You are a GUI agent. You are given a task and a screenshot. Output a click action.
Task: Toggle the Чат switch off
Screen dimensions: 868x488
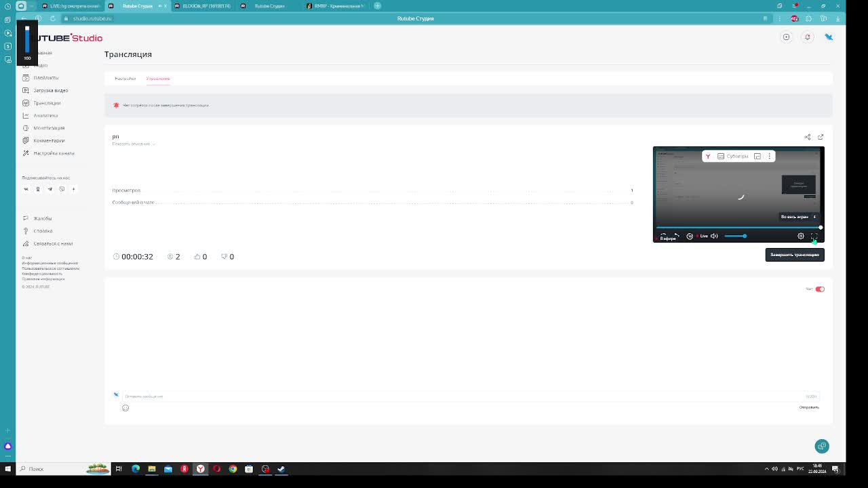point(820,289)
